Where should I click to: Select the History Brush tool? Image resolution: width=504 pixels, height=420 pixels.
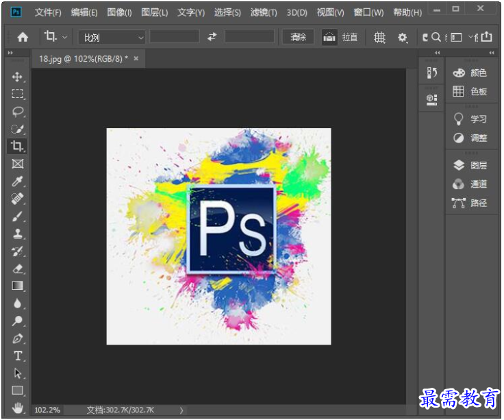tap(17, 251)
